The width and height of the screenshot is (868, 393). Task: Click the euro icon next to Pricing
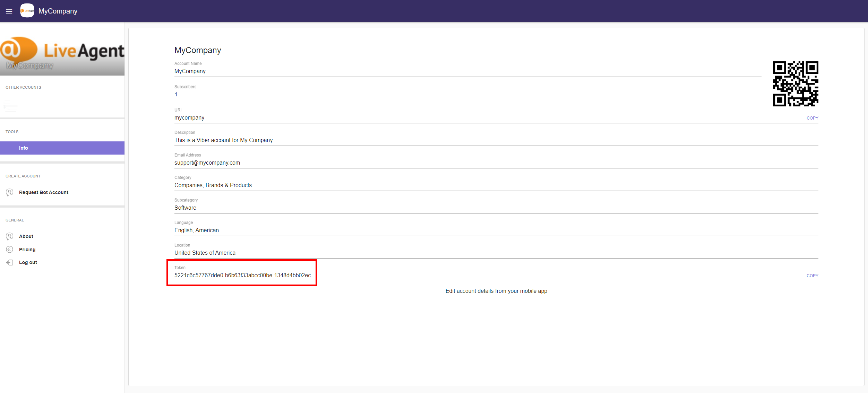tap(10, 249)
